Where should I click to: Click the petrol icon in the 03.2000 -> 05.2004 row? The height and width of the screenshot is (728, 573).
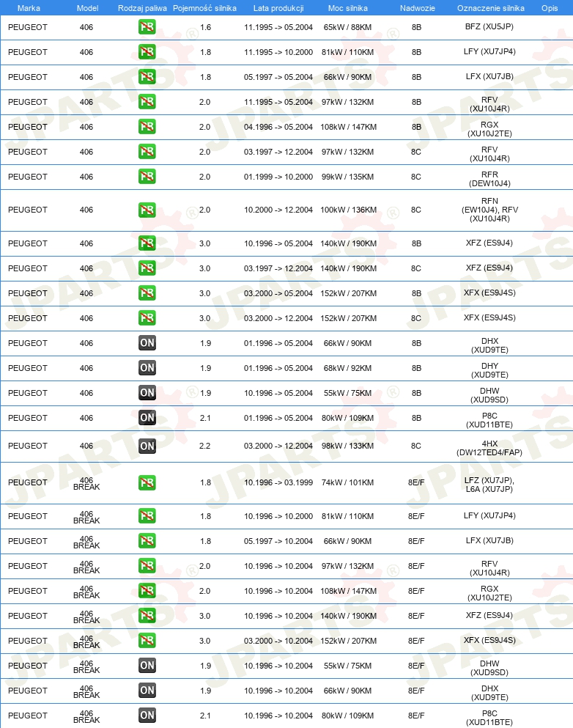click(x=147, y=293)
